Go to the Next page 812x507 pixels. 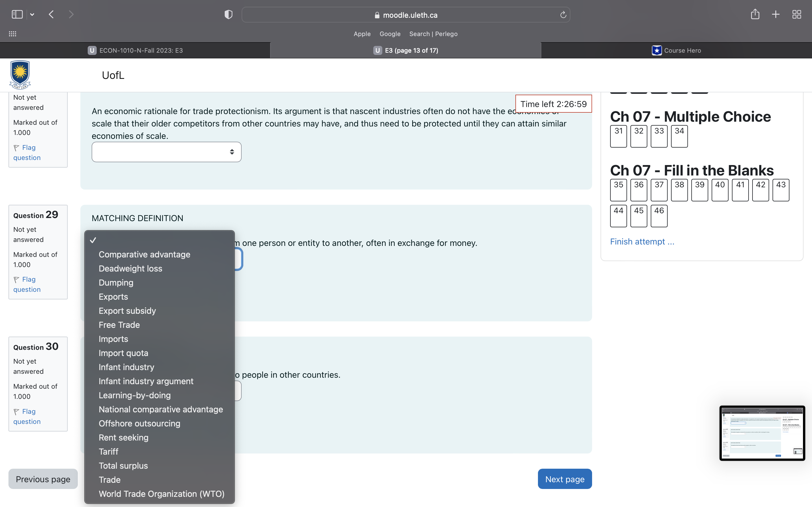[564, 479]
